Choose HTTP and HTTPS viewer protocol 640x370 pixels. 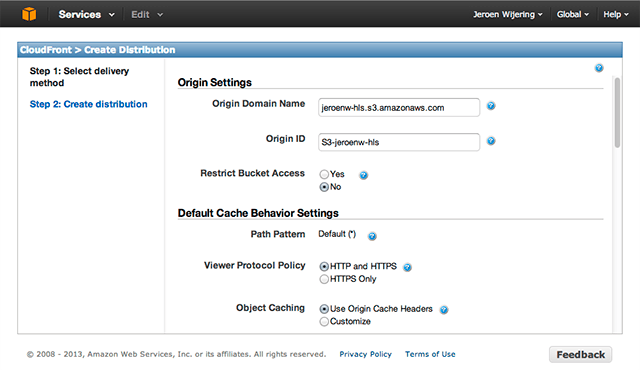[x=324, y=266]
